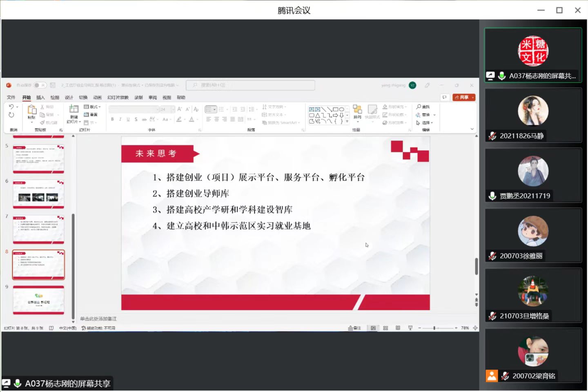Image resolution: width=588 pixels, height=392 pixels.
Task: Expand the font size dropdown
Action: pyautogui.click(x=173, y=109)
